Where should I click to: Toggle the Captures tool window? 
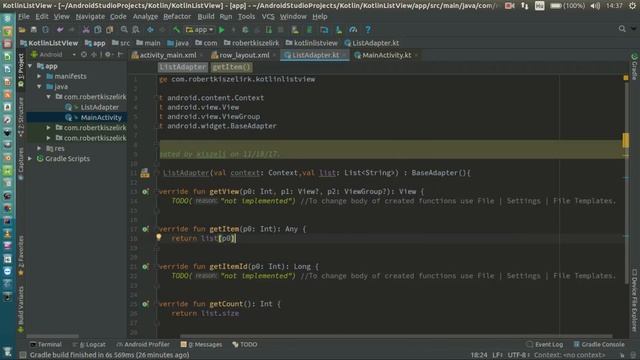[21, 163]
